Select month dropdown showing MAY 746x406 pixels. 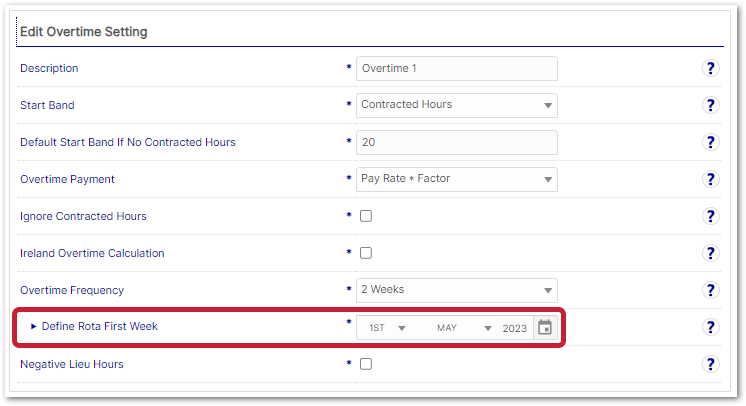[464, 328]
